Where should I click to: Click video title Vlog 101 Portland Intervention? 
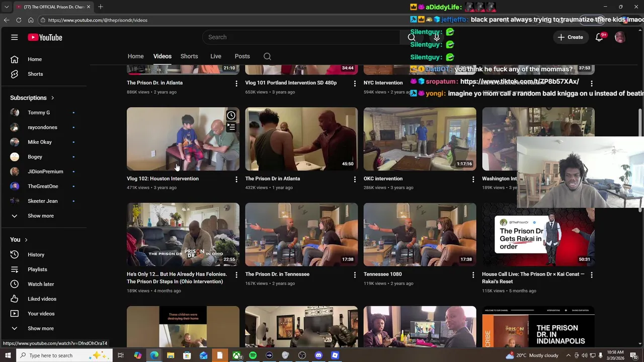pos(291,83)
